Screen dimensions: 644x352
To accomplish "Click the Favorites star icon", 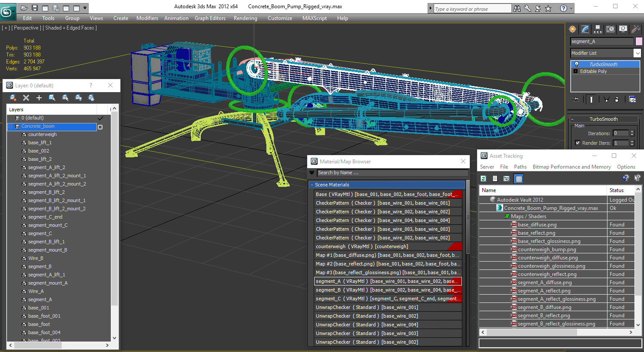I will pyautogui.click(x=548, y=8).
